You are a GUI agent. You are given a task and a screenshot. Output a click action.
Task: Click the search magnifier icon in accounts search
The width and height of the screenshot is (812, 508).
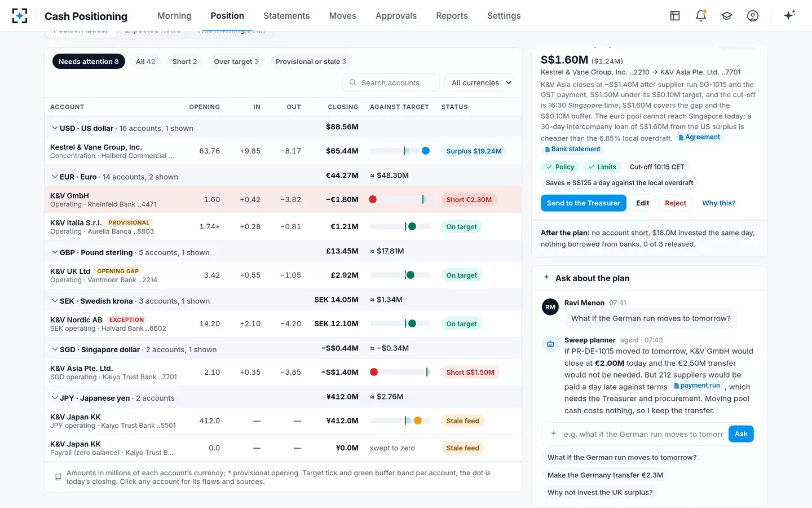(x=352, y=82)
